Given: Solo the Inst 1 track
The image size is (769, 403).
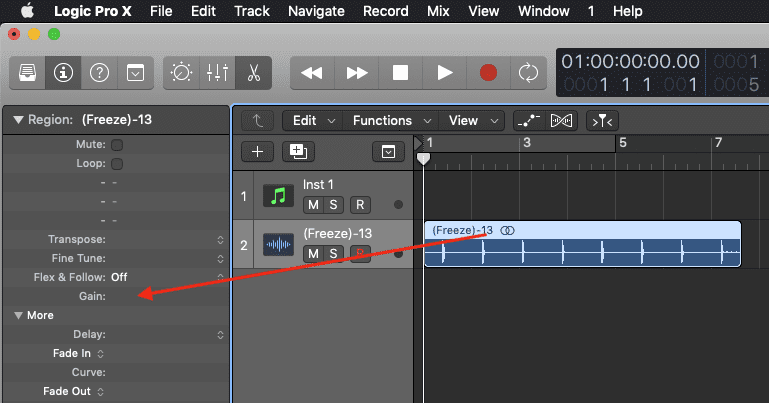Looking at the screenshot, I should coord(334,205).
